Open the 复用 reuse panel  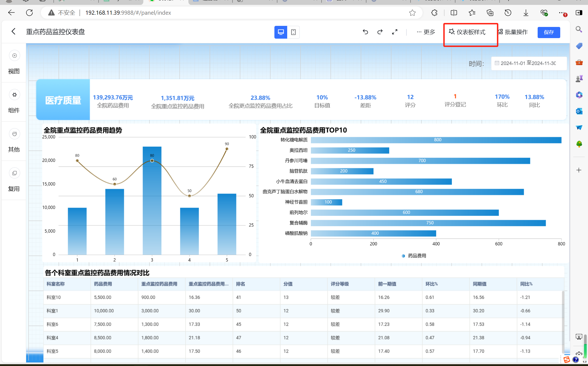click(14, 180)
